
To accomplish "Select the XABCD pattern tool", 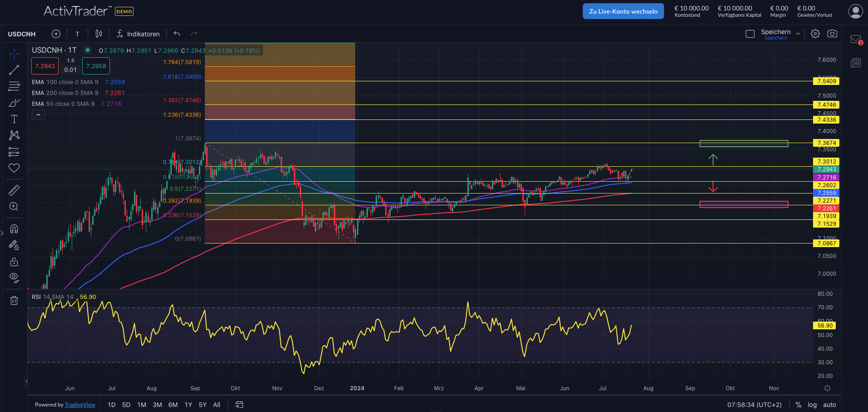I will pyautogui.click(x=14, y=135).
